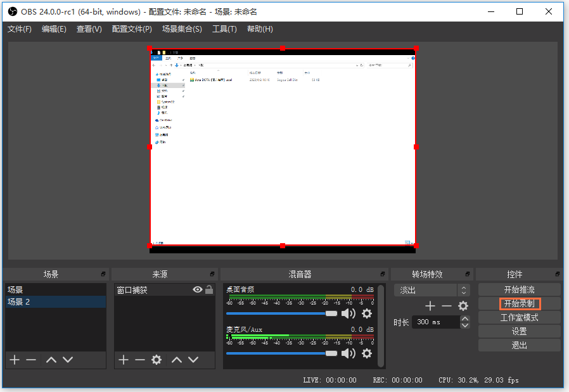Remove selected scene using the minus icon

point(32,360)
